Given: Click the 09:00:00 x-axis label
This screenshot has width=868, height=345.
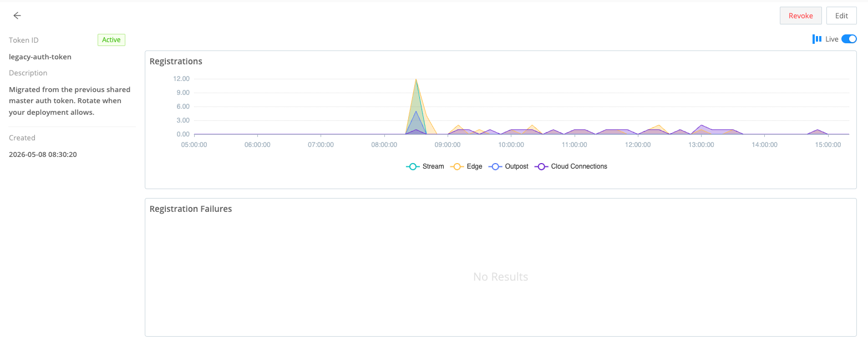Looking at the screenshot, I should click(448, 144).
